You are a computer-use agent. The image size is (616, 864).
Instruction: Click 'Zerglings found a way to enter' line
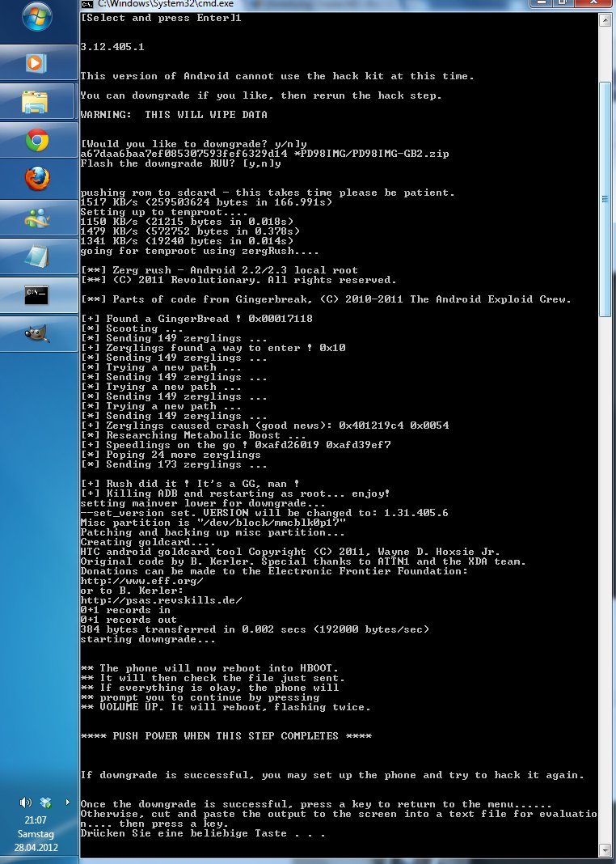coord(213,348)
